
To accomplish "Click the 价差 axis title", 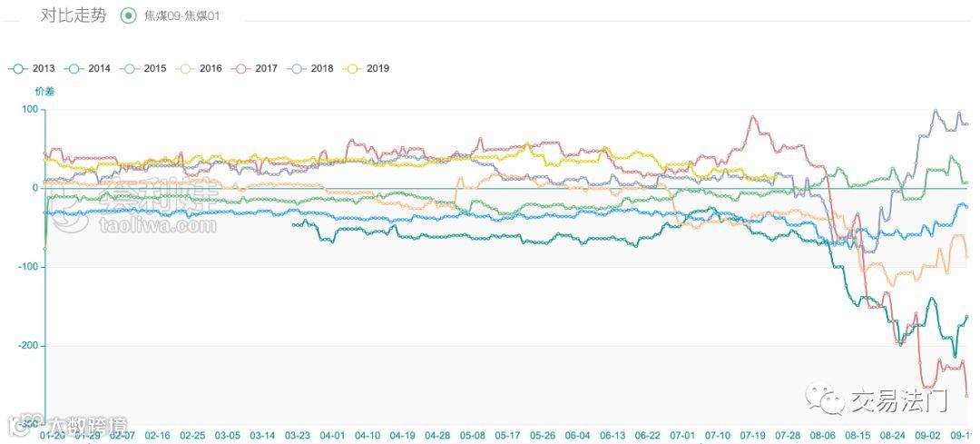I will (x=45, y=92).
